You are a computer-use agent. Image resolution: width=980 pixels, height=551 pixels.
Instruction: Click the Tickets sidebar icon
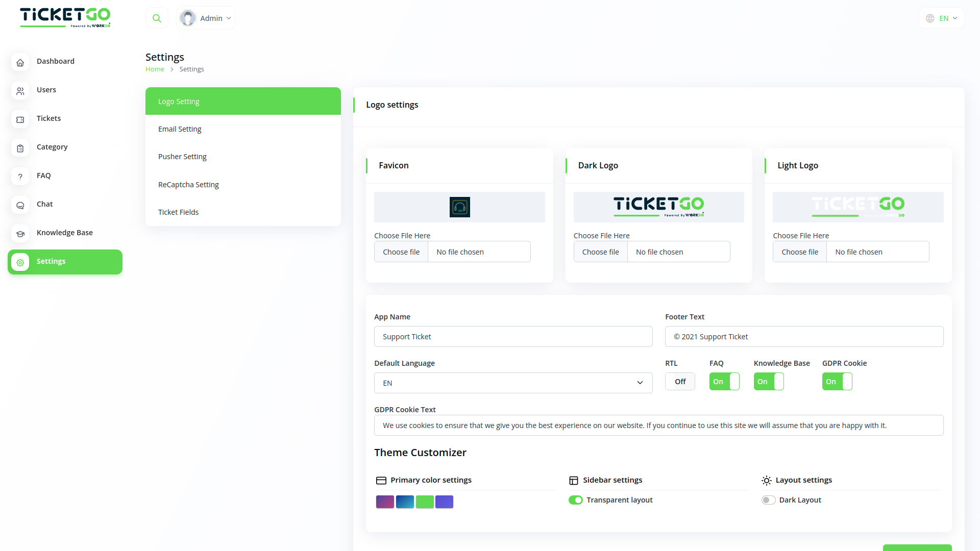tap(20, 119)
